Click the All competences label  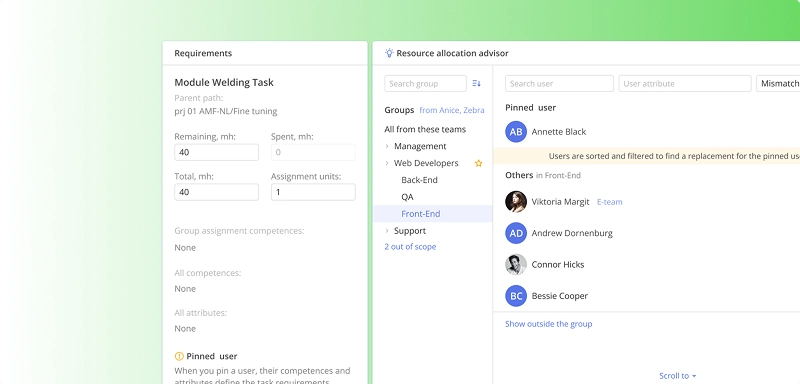point(208,273)
